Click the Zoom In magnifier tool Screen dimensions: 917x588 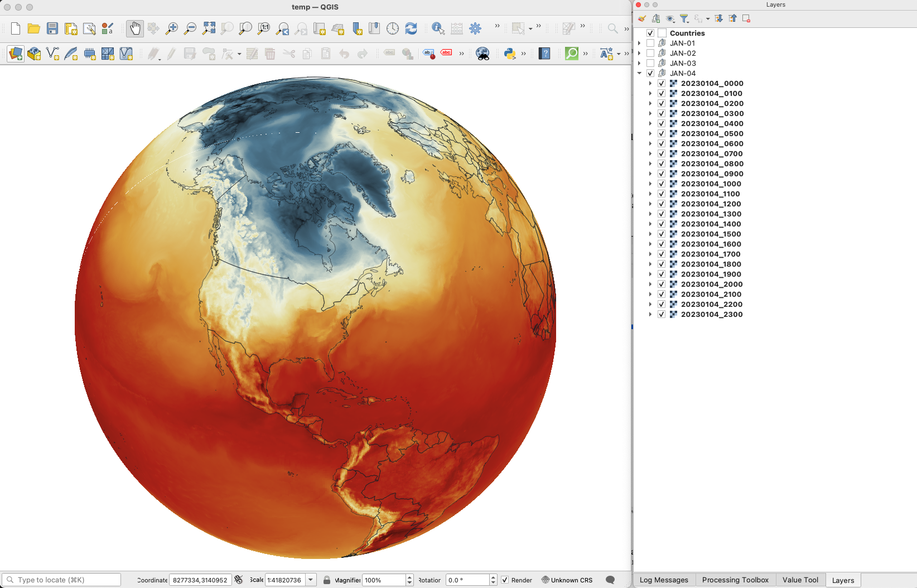click(172, 28)
